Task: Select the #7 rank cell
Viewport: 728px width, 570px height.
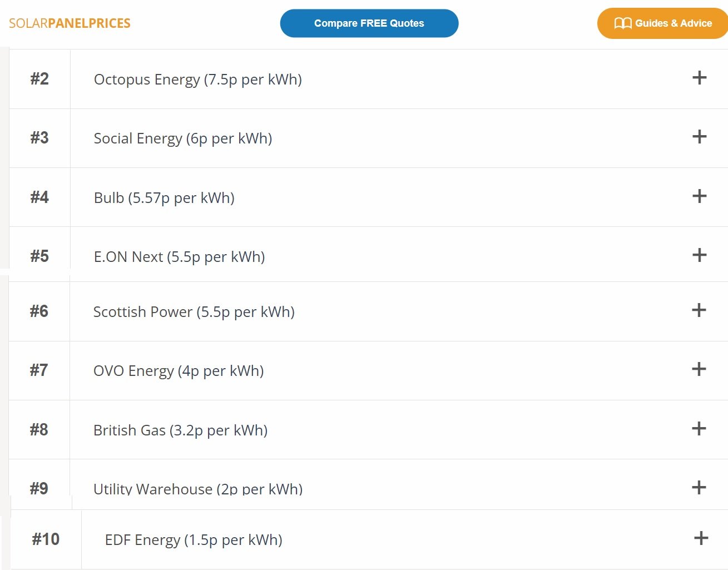Action: [x=39, y=370]
